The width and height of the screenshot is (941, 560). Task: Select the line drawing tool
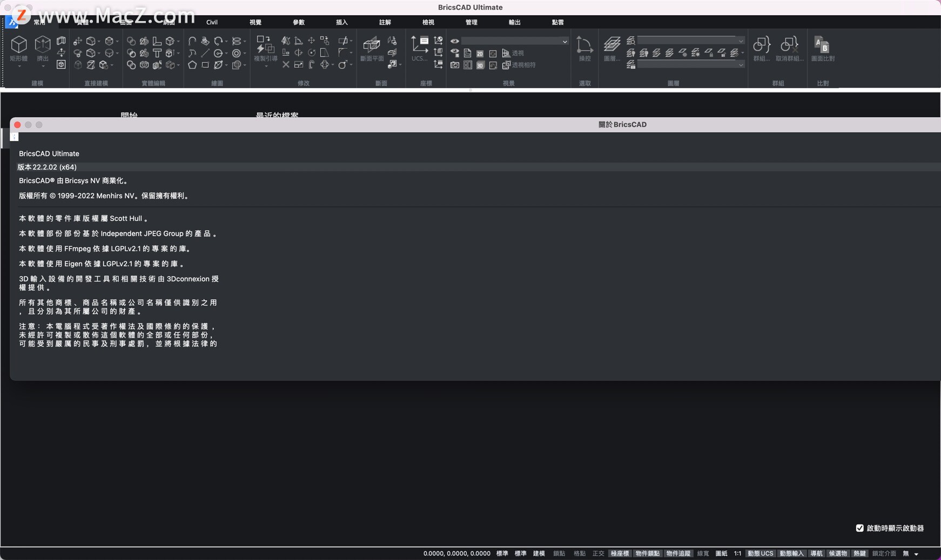(x=205, y=53)
